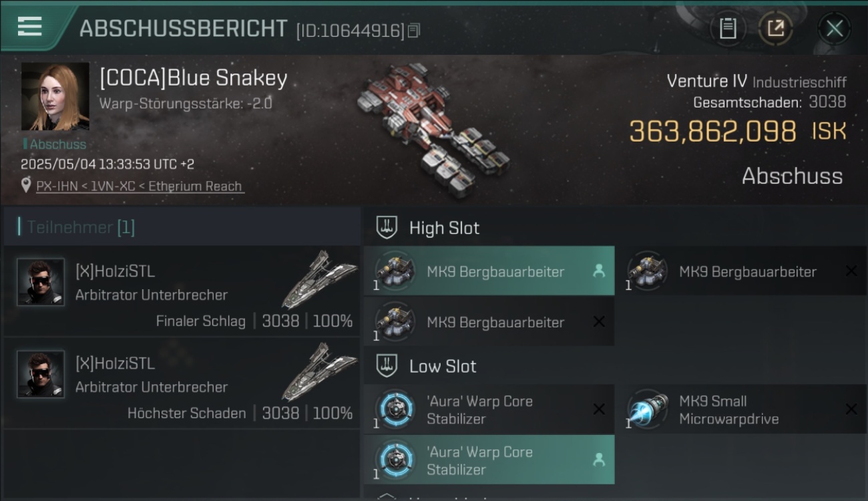868x501 pixels.
Task: Share the kill report via the export icon
Action: click(x=775, y=29)
